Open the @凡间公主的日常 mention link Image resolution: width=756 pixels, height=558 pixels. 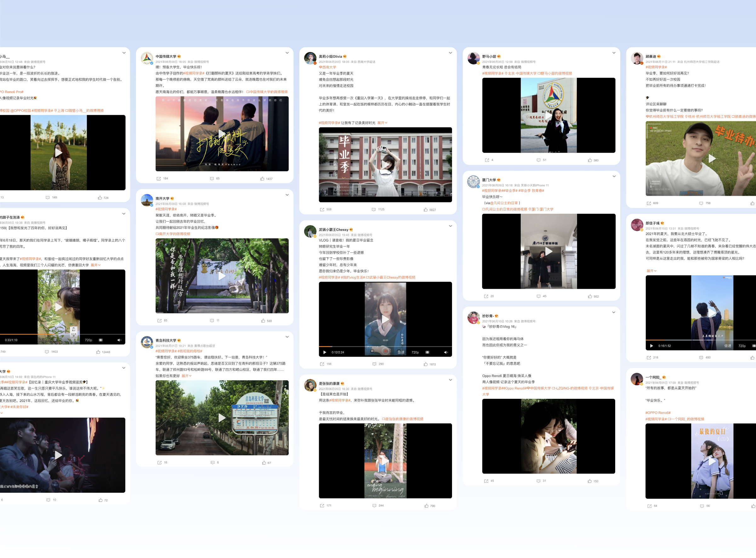coord(504,203)
